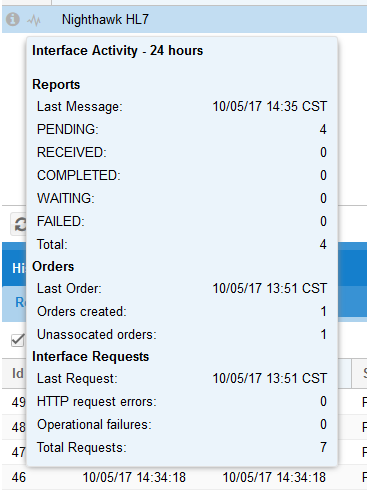The image size is (367, 502).
Task: Toggle the partly hidden checkbox above the Id column
Action: [17, 340]
